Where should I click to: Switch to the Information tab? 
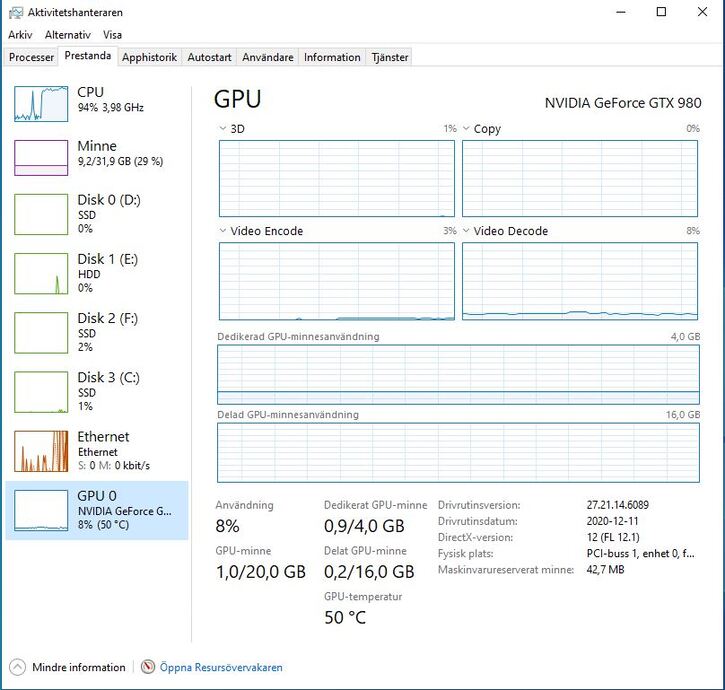pyautogui.click(x=332, y=57)
